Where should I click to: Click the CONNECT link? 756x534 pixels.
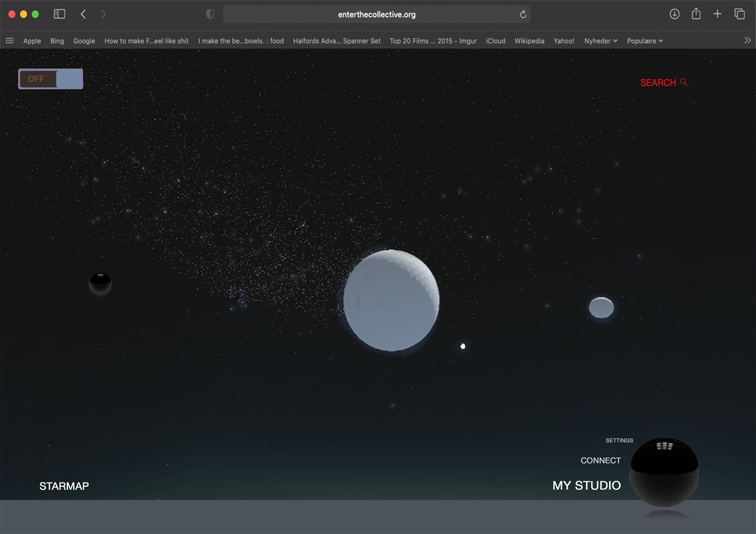(x=600, y=460)
